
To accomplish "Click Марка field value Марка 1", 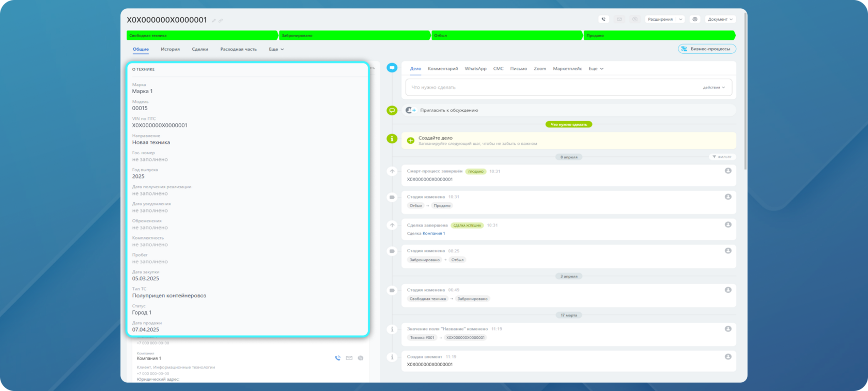I will 142,92.
